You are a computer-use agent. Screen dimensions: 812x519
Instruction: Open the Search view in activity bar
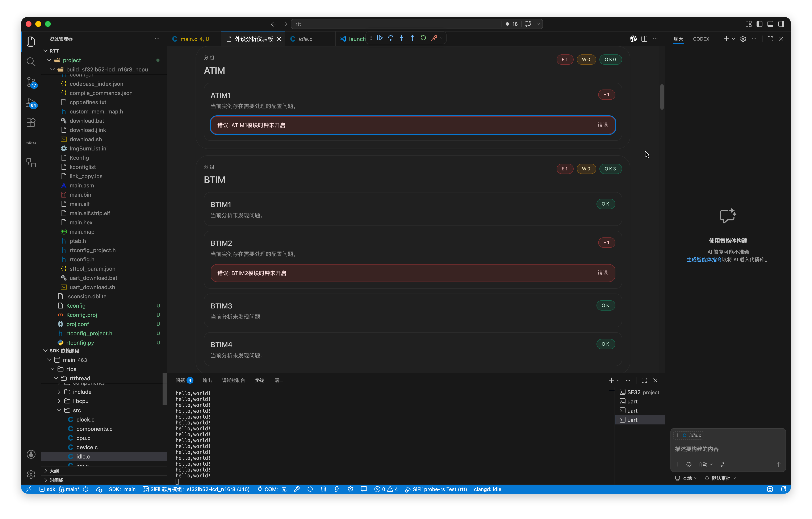click(31, 61)
